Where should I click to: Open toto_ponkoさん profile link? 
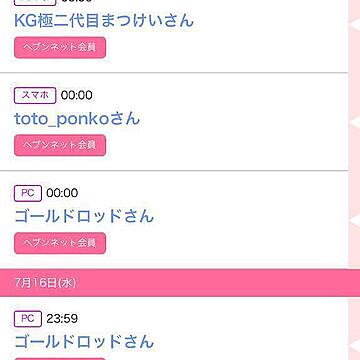tap(77, 119)
